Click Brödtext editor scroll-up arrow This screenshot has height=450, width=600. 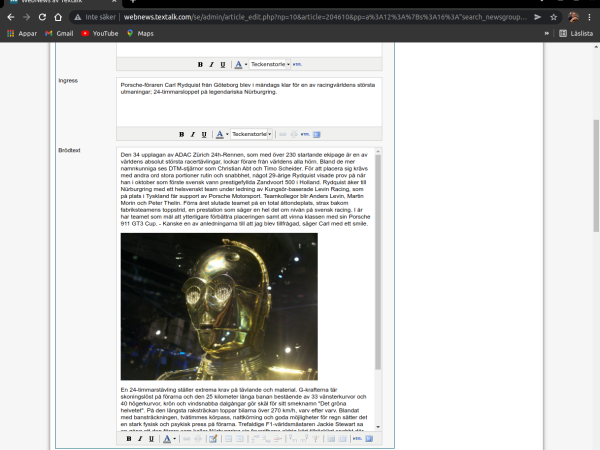click(x=378, y=152)
